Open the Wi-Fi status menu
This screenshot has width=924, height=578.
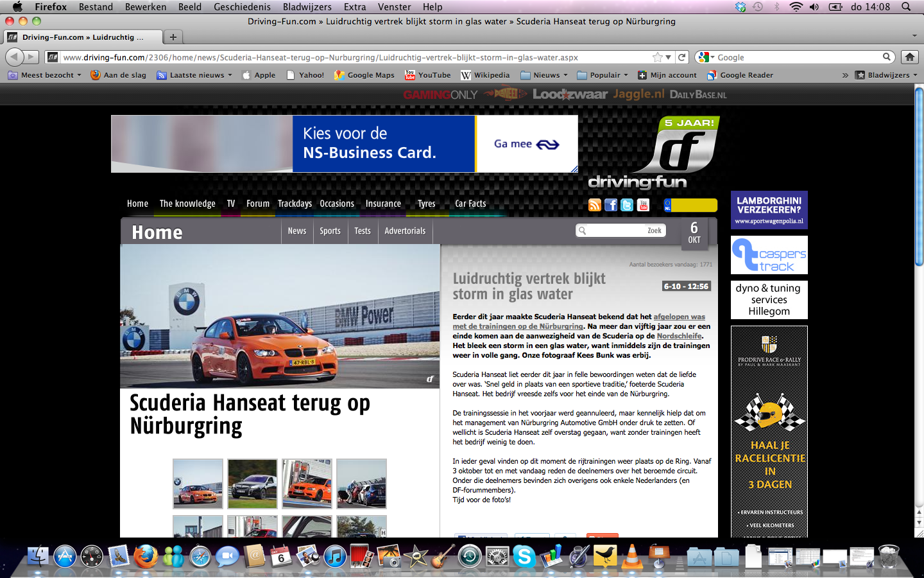tap(796, 6)
